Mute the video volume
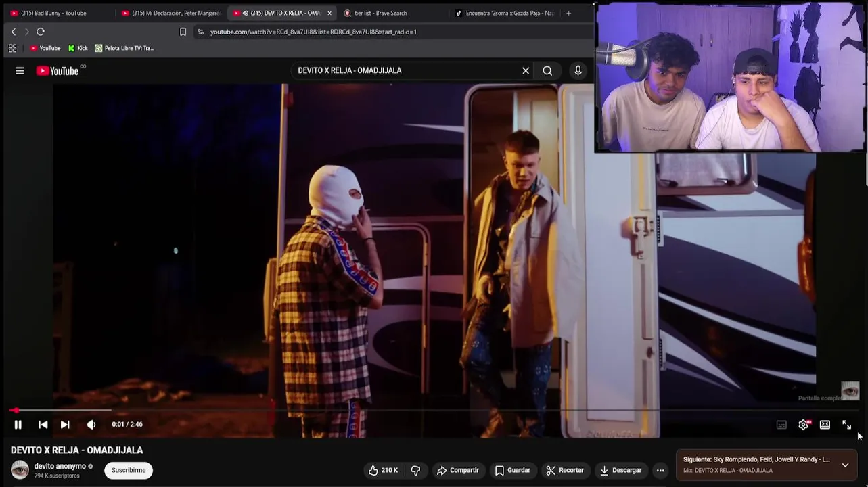This screenshot has width=868, height=487. click(91, 425)
